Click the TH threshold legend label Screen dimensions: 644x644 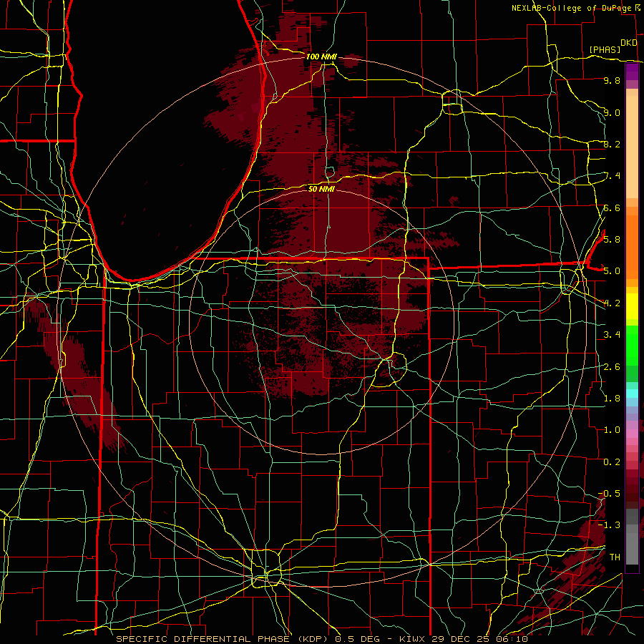click(615, 557)
